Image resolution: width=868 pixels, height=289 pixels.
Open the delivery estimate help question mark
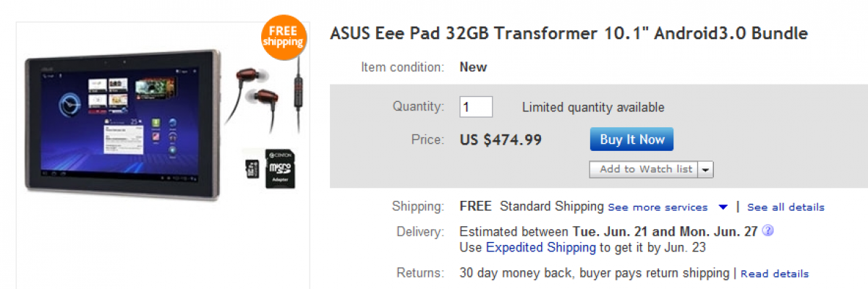tap(768, 231)
